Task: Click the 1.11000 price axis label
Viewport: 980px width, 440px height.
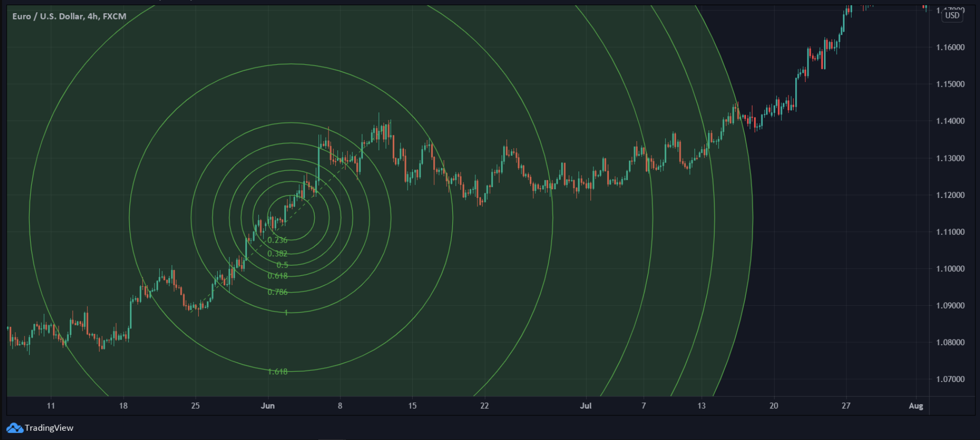Action: tap(950, 232)
